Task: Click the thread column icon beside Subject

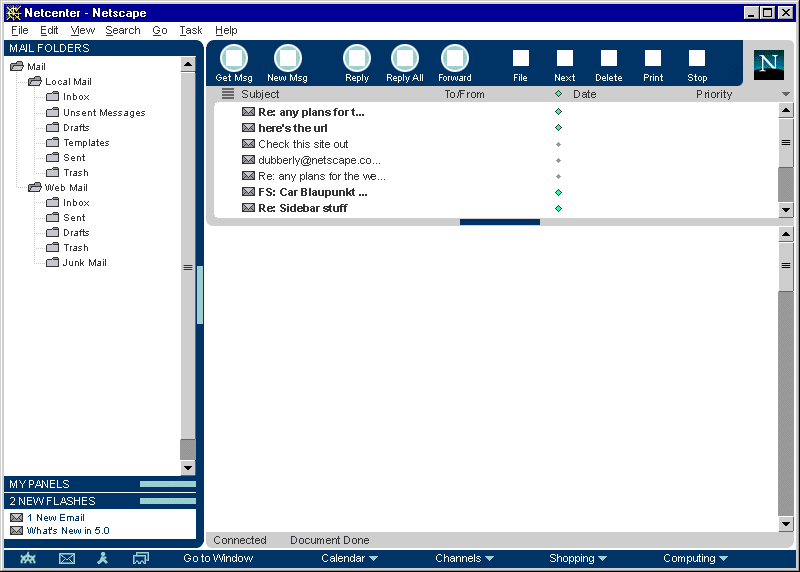Action: [x=228, y=94]
